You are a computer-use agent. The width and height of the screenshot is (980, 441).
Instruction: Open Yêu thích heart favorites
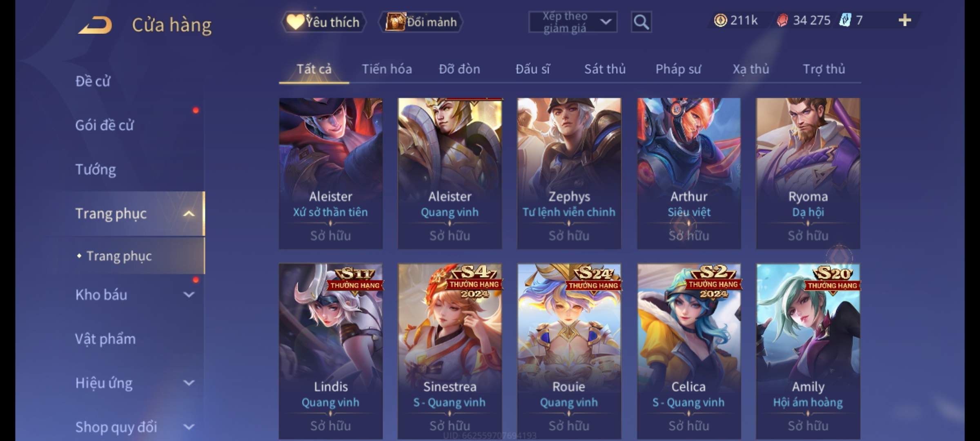click(x=323, y=22)
